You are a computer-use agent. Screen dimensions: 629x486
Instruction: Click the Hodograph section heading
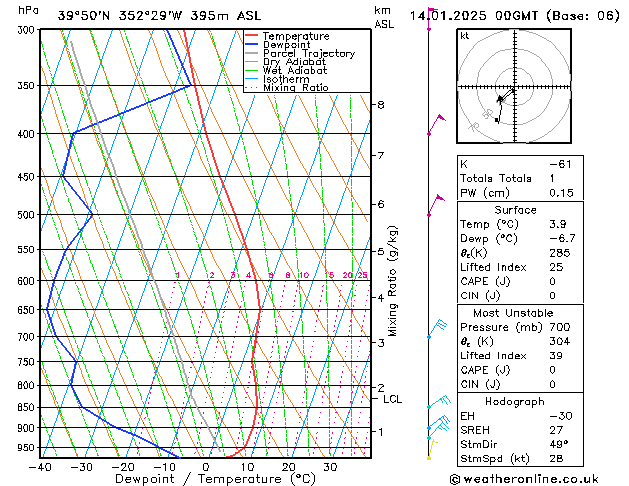515,402
